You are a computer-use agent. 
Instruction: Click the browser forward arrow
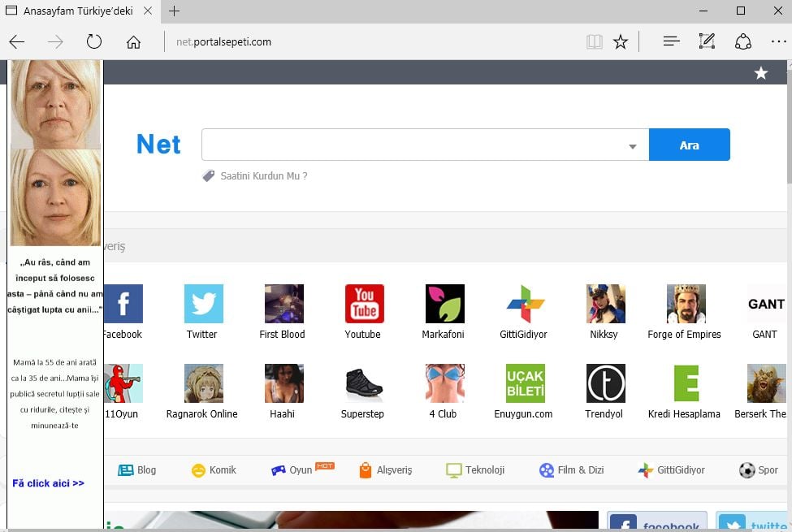pos(55,42)
